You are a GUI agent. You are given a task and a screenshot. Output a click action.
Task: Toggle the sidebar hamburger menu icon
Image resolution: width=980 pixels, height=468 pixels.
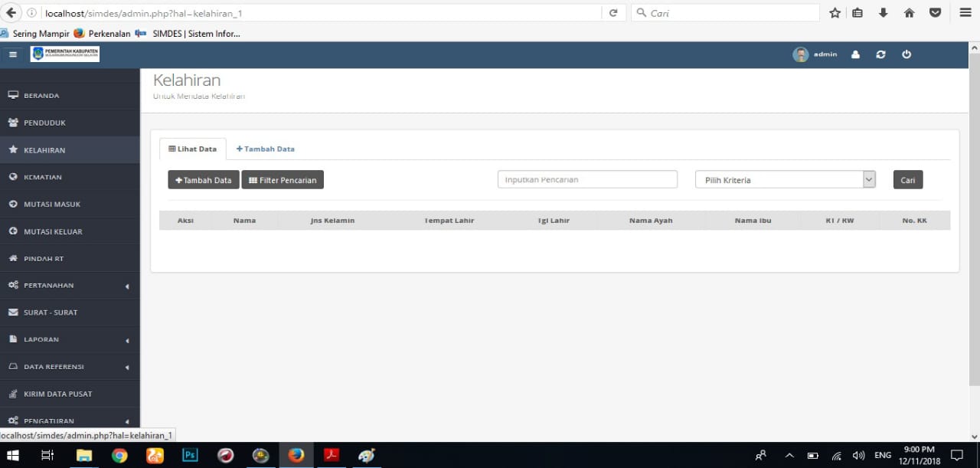point(13,54)
